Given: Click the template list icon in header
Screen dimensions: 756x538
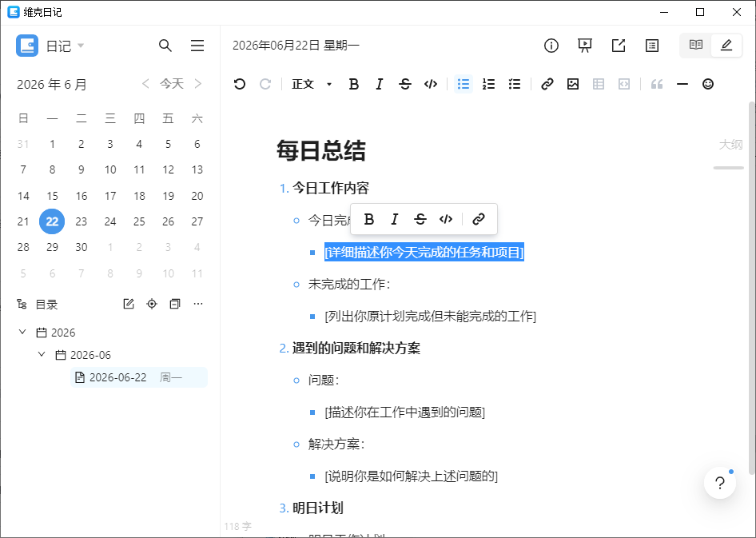Looking at the screenshot, I should point(652,46).
